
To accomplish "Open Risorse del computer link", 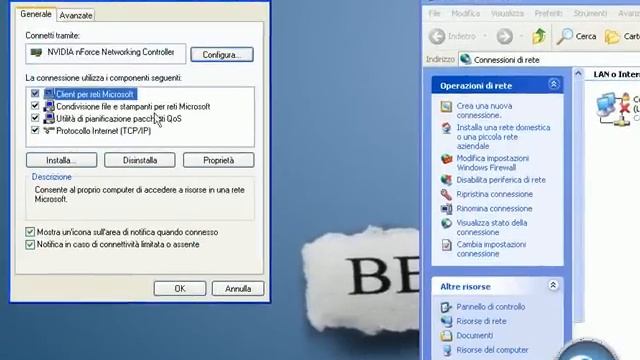I will pos(492,350).
